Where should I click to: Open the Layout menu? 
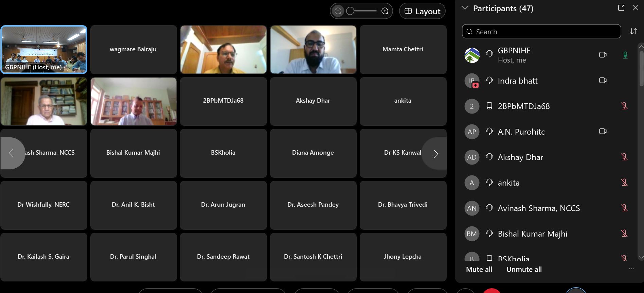tap(422, 11)
